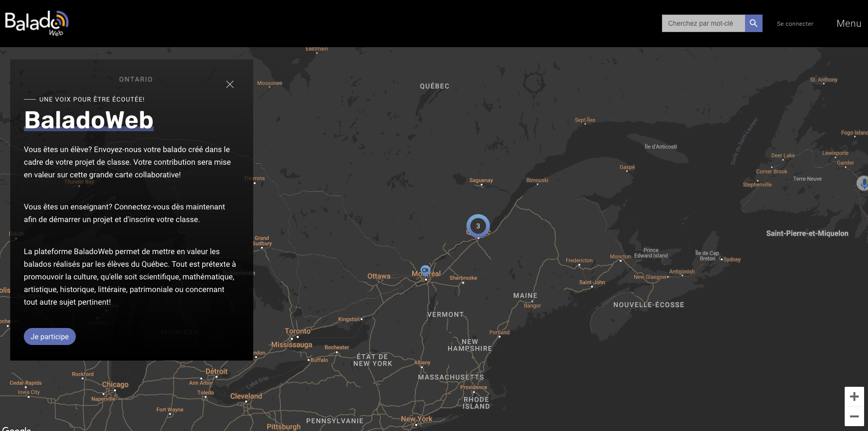Click the MAINE state label

click(x=525, y=295)
